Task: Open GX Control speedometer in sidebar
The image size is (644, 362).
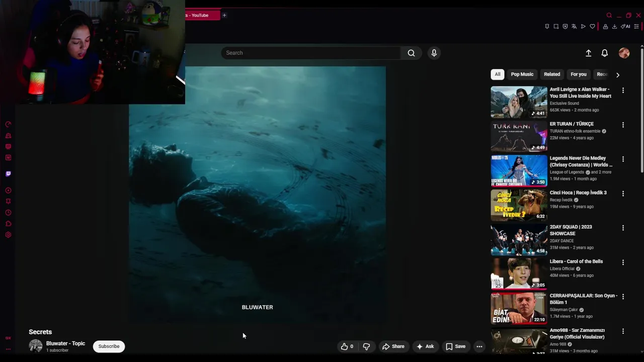Action: click(8, 124)
